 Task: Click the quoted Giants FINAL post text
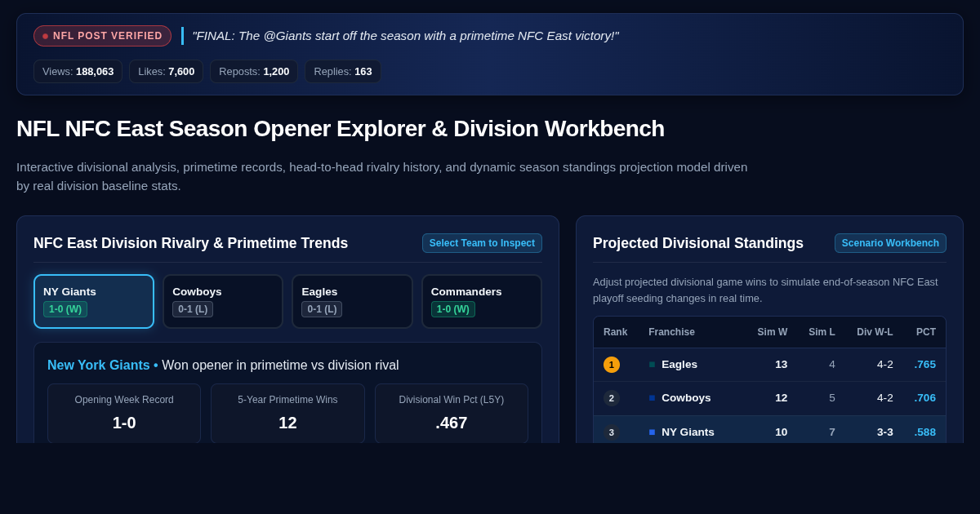(x=406, y=36)
